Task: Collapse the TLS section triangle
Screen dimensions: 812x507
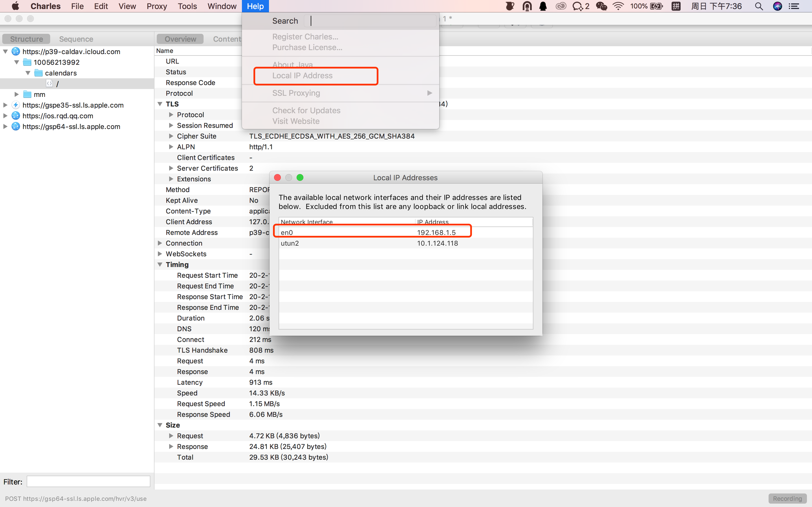Action: pyautogui.click(x=160, y=104)
